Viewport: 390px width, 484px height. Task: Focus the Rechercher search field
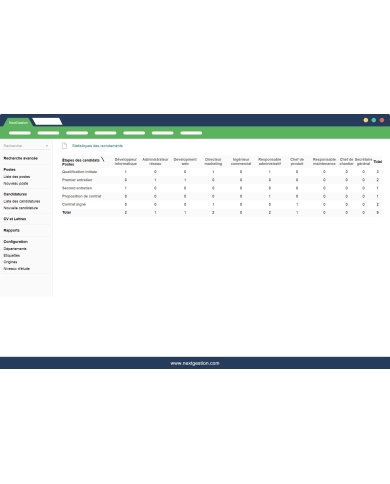click(26, 146)
